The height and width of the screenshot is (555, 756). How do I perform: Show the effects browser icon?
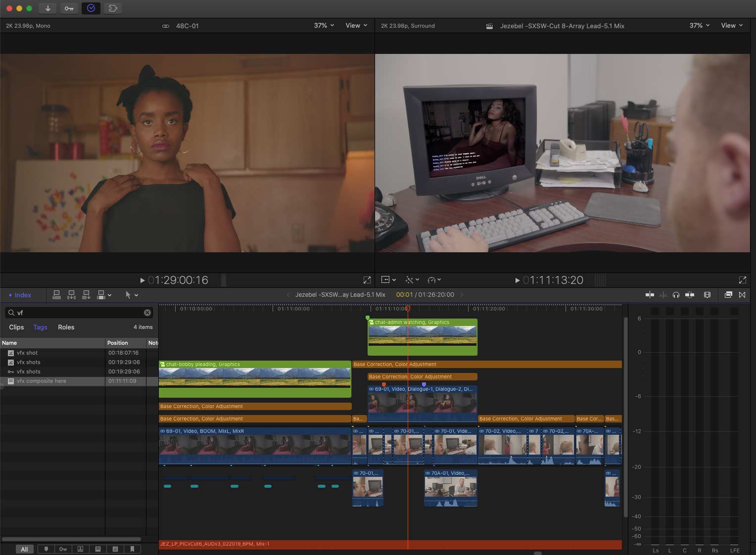tap(728, 295)
